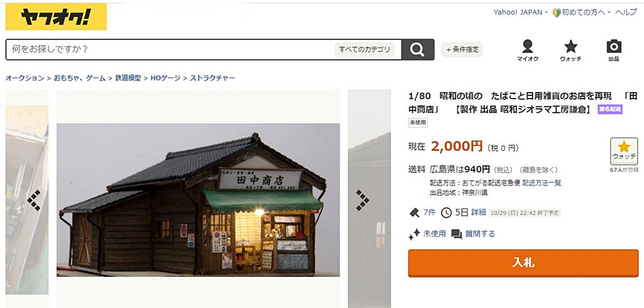
Task: Toggle the yellow star watch button
Action: coord(624,151)
